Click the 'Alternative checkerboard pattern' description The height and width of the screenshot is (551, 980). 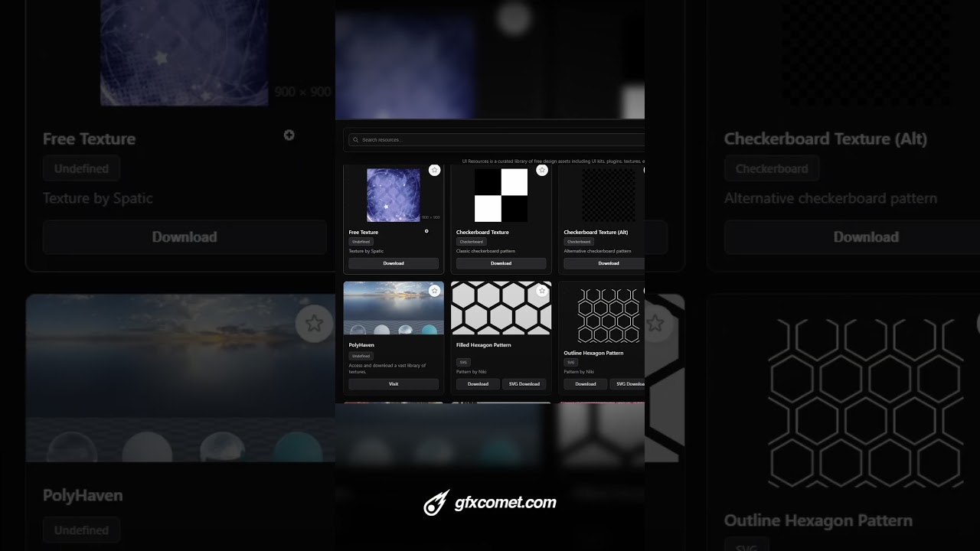click(x=597, y=251)
